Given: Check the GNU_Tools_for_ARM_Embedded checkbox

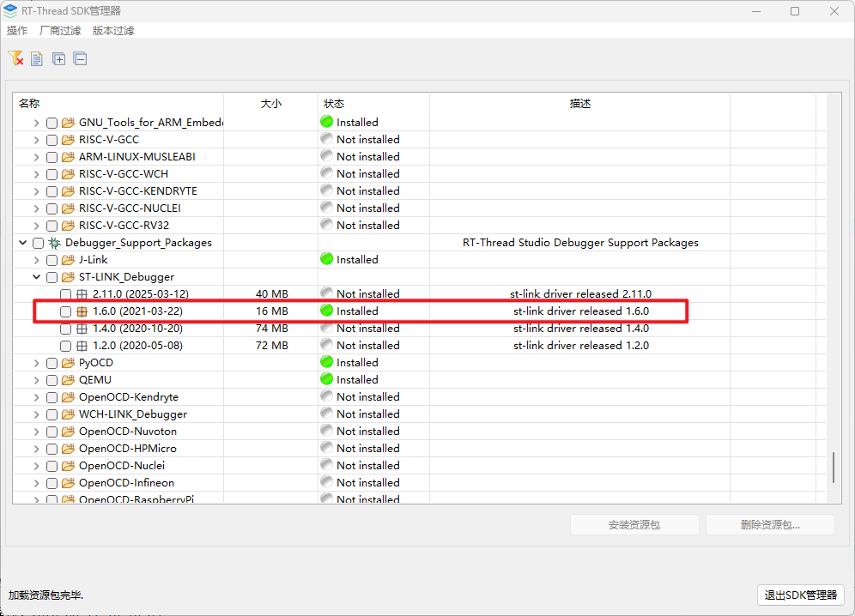Looking at the screenshot, I should [x=52, y=124].
